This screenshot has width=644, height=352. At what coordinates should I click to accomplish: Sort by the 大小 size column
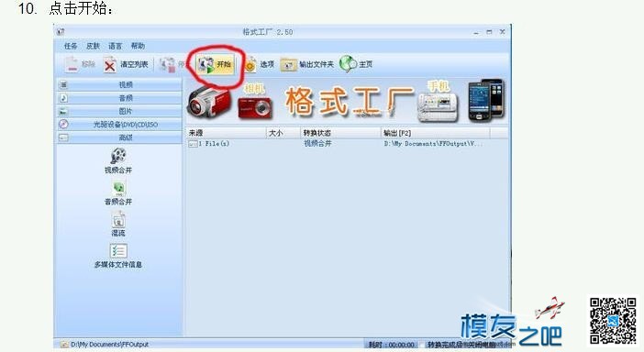[283, 133]
